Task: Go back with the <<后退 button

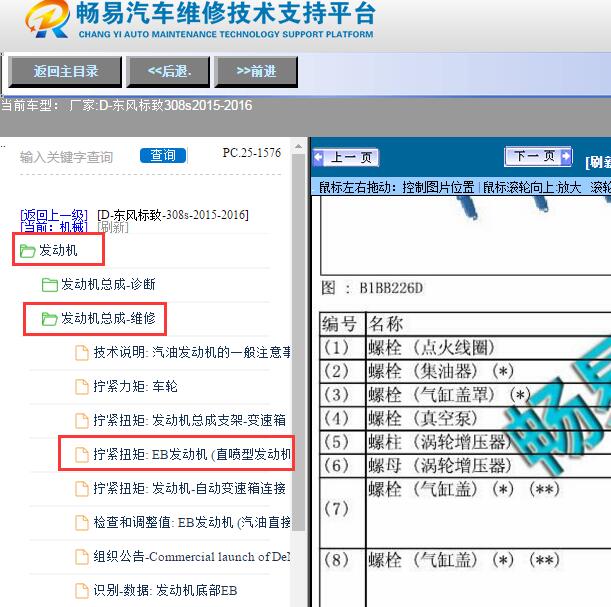Action: 168,71
